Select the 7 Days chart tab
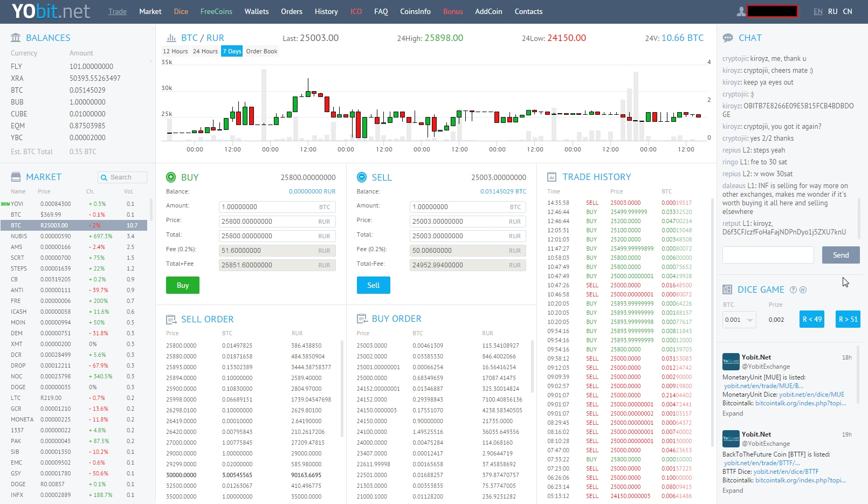 click(x=232, y=51)
